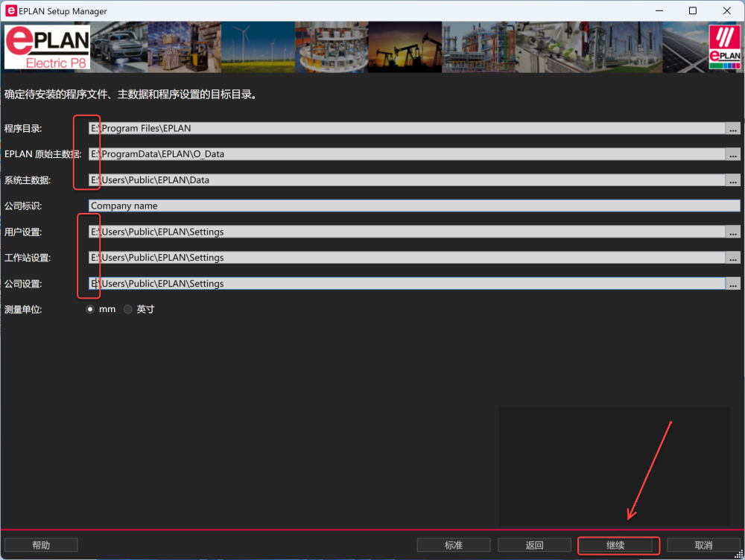745x560 pixels.
Task: Open the browse dialog for 程序目录
Action: (734, 127)
